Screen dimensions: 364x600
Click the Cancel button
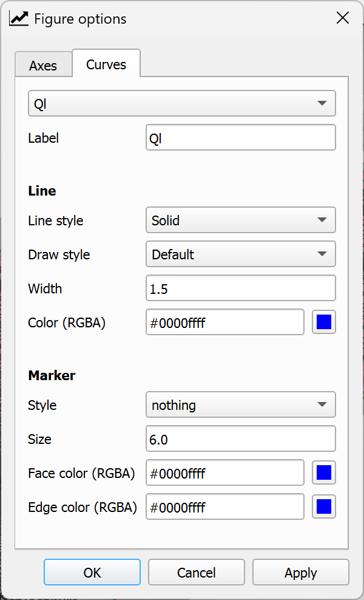pos(196,573)
